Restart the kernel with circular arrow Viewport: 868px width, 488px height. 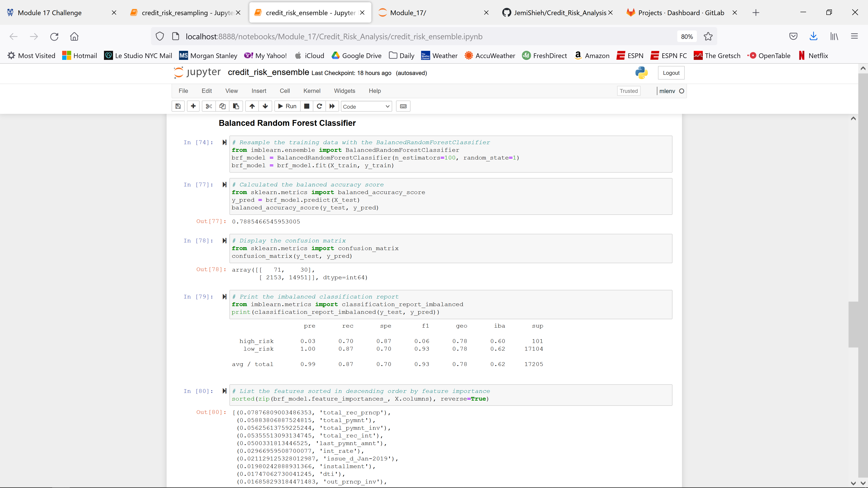[x=319, y=106]
